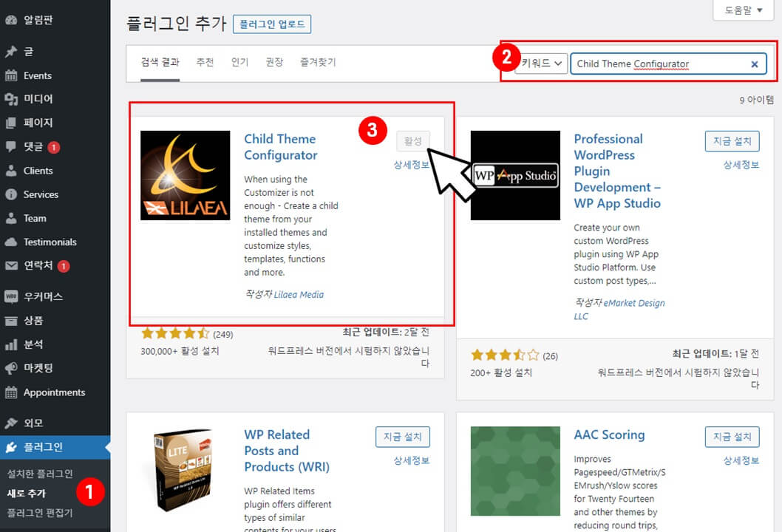Click the 플러그인 plug icon
782x532 pixels.
[11, 447]
